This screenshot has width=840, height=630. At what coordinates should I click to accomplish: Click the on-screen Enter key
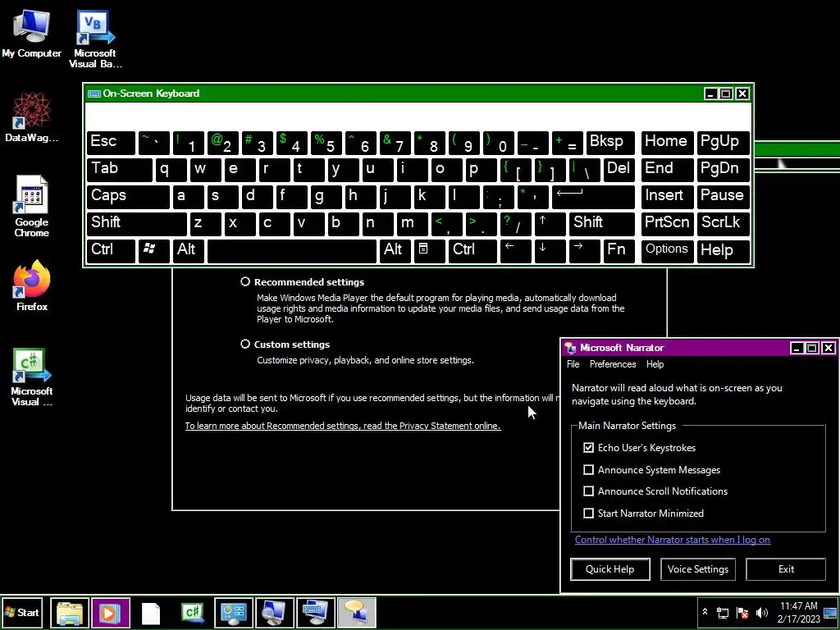pyautogui.click(x=593, y=197)
